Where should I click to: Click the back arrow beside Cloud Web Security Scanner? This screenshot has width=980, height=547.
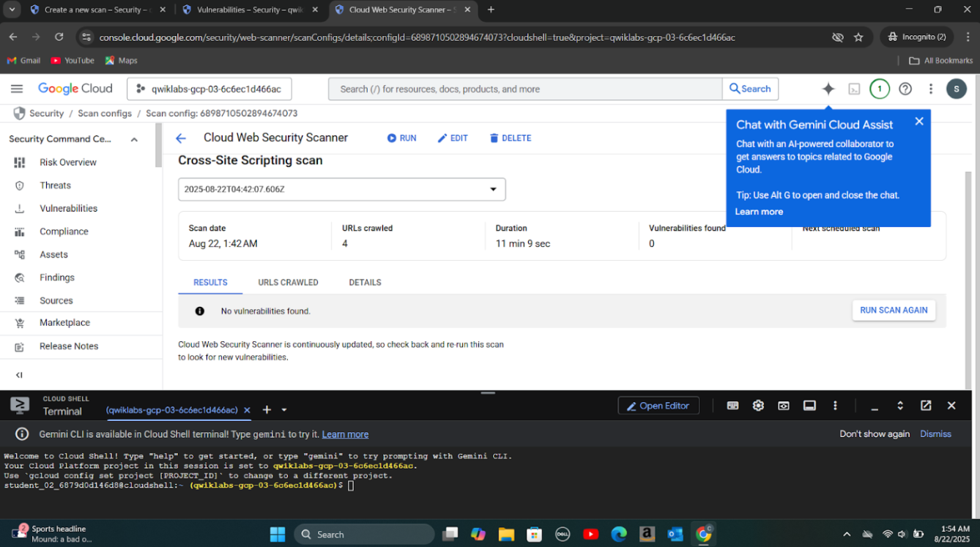pos(181,138)
